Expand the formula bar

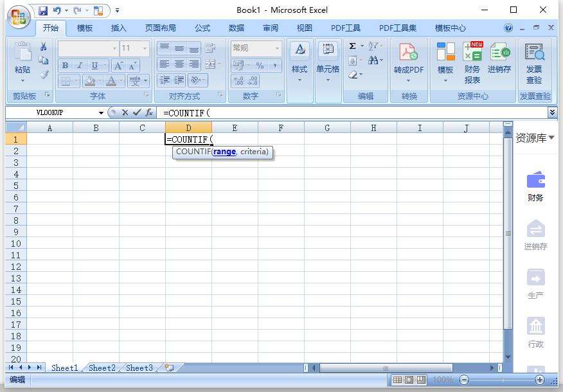(x=552, y=112)
